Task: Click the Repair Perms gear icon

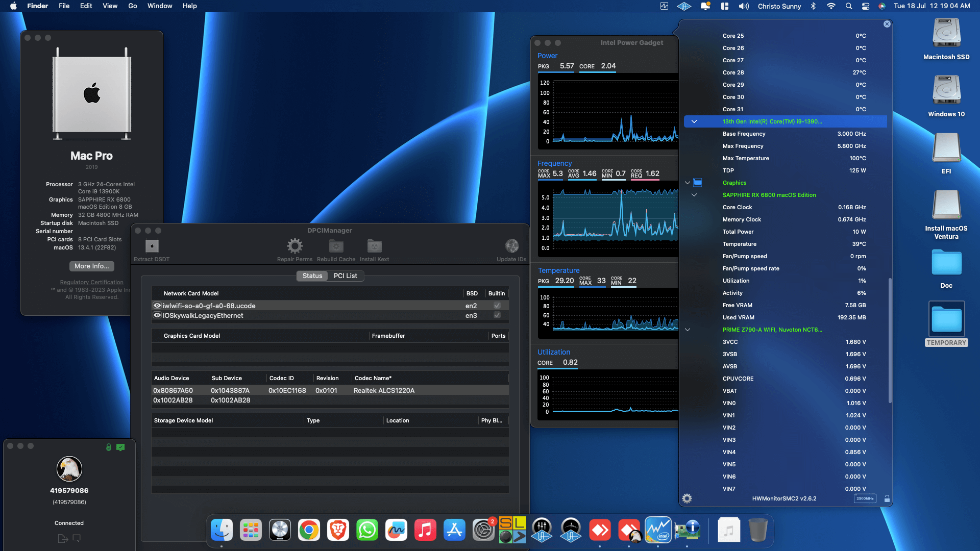Action: tap(295, 246)
